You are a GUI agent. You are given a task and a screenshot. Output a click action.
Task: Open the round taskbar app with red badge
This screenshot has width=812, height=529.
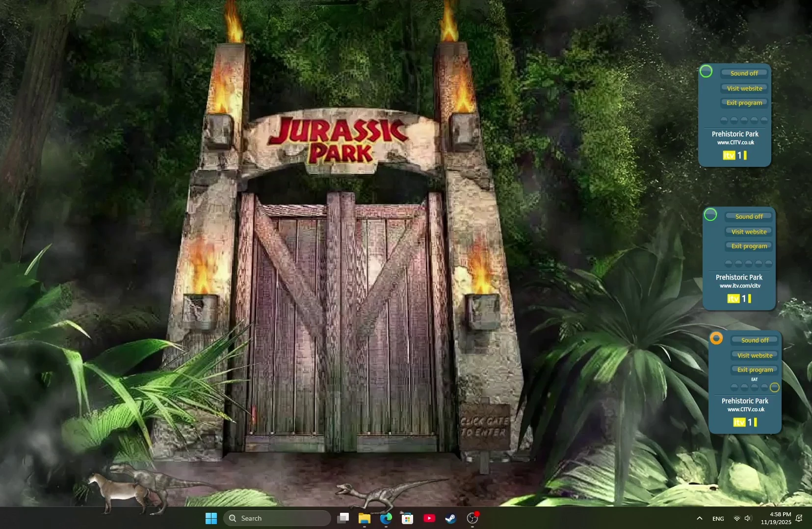[x=472, y=518]
